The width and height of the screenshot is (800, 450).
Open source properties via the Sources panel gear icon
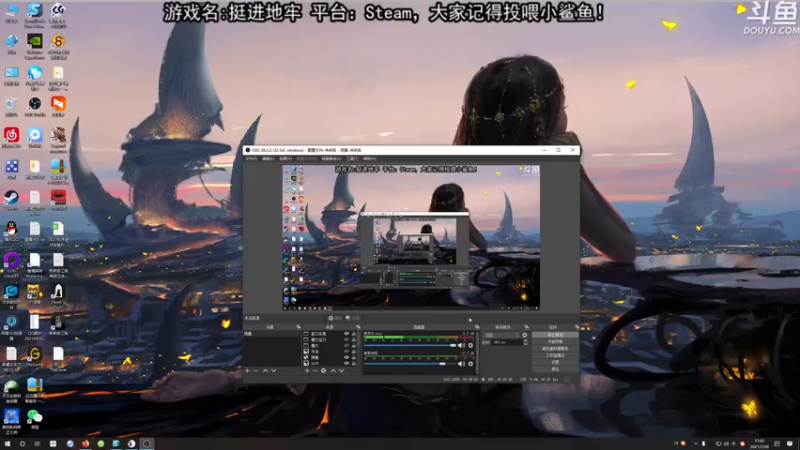pos(323,370)
